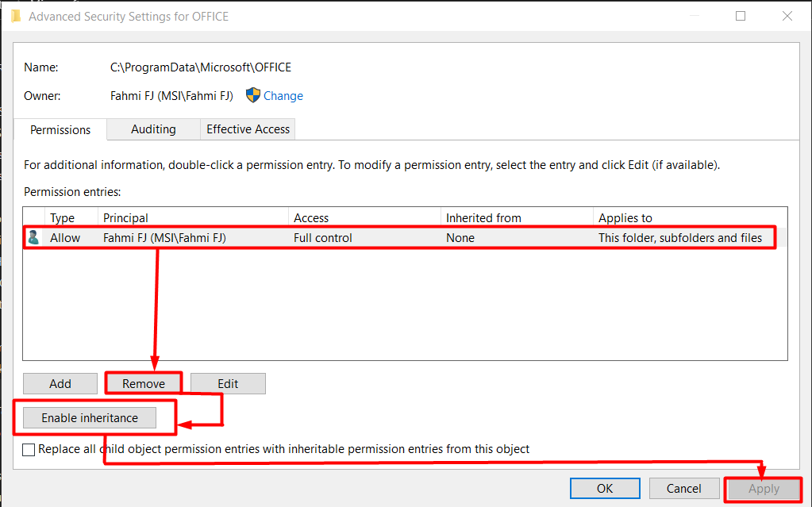
Task: Click the Principal column header
Action: (x=125, y=217)
